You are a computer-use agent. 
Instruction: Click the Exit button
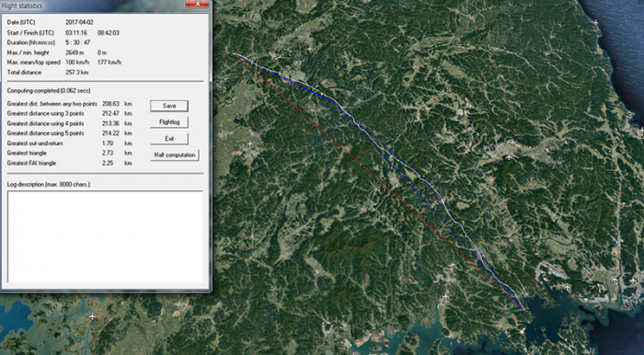click(169, 139)
